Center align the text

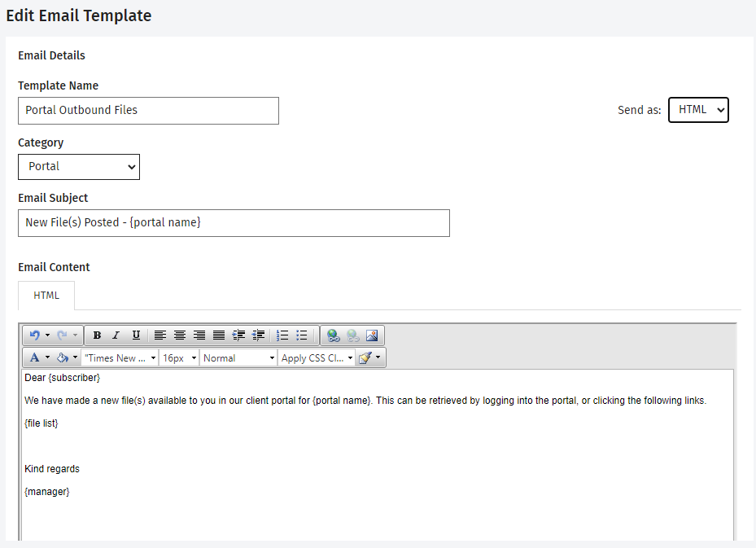click(x=180, y=335)
